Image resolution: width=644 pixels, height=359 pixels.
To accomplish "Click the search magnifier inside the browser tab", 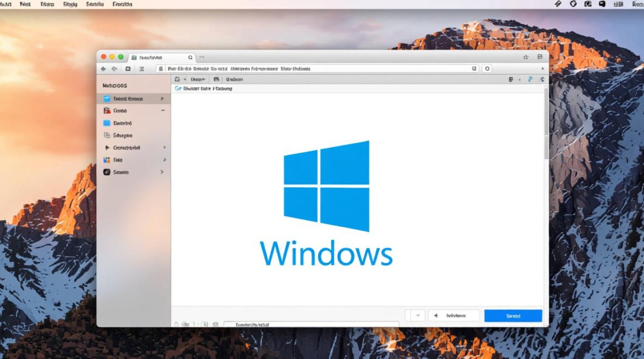I will tap(191, 56).
